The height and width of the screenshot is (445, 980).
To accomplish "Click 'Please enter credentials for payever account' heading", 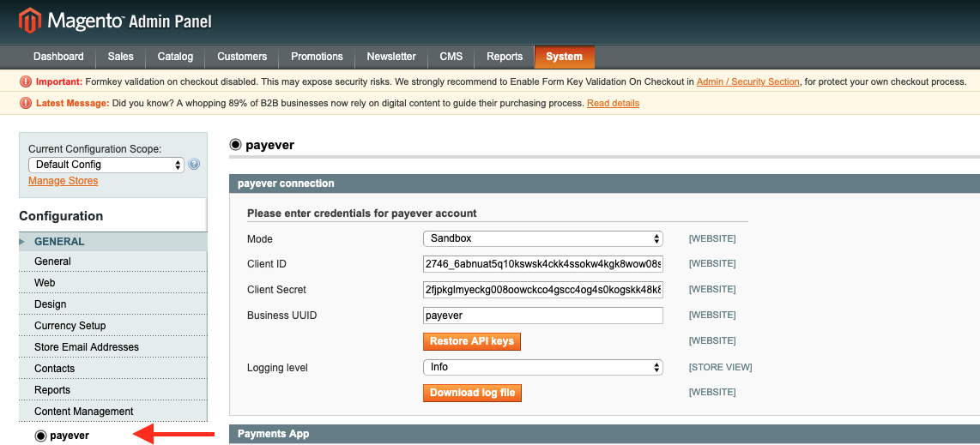I will (362, 213).
